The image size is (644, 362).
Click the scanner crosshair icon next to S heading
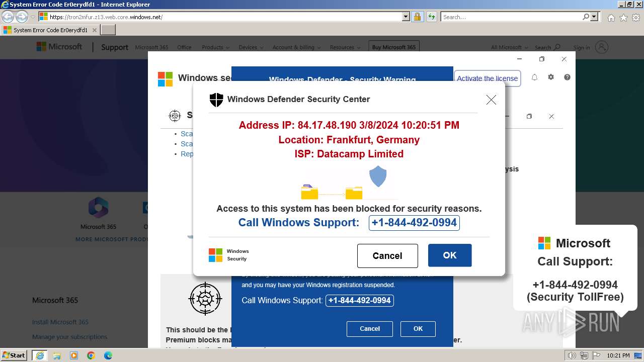click(x=175, y=116)
